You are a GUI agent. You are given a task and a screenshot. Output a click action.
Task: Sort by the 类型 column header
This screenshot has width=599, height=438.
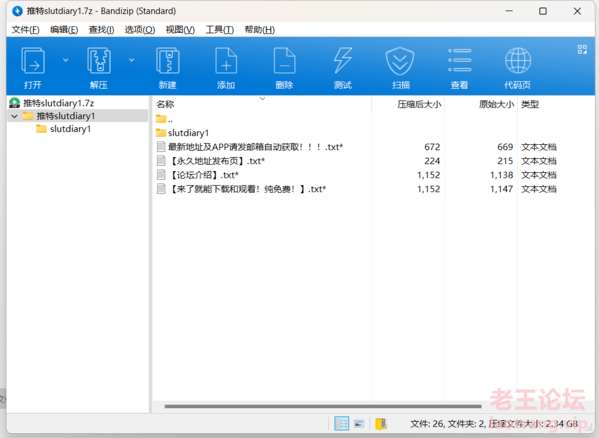[530, 104]
